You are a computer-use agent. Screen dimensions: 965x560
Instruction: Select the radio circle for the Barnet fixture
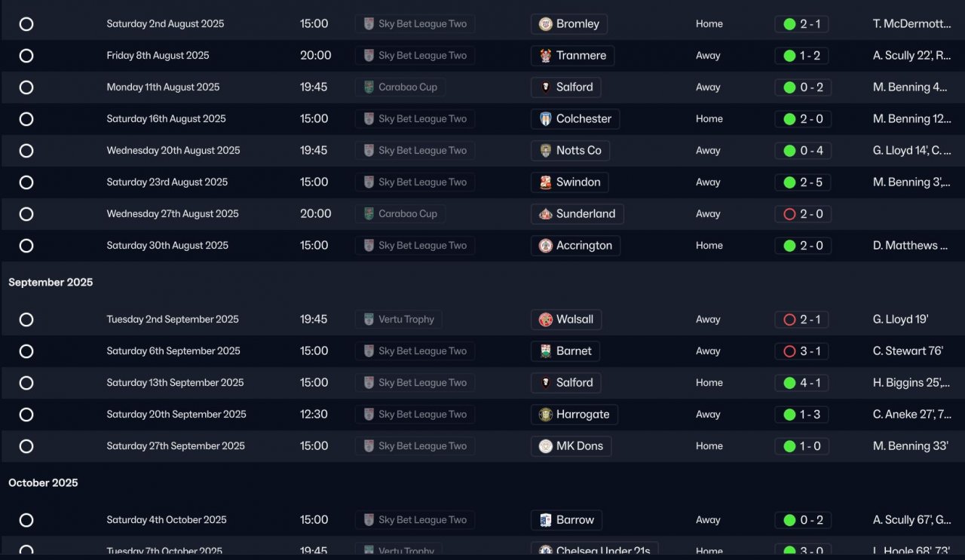tap(26, 351)
